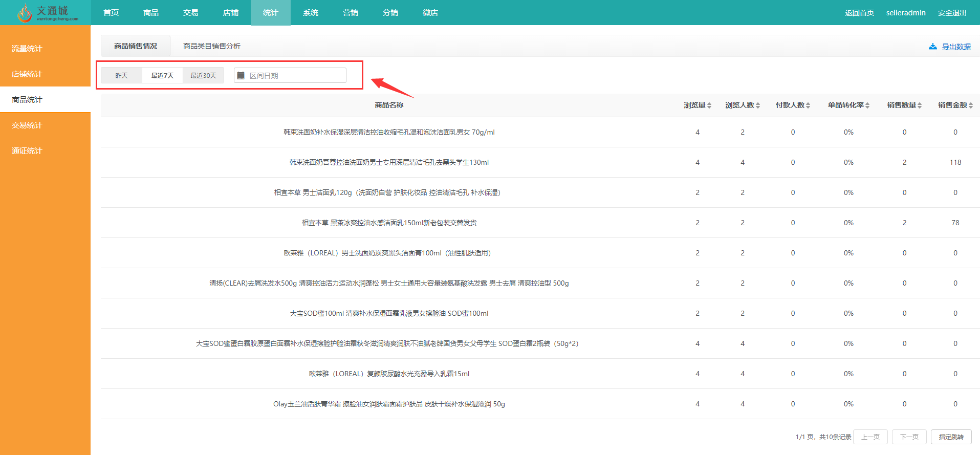Image resolution: width=980 pixels, height=455 pixels.
Task: Open the 交易 top menu
Action: pyautogui.click(x=191, y=13)
